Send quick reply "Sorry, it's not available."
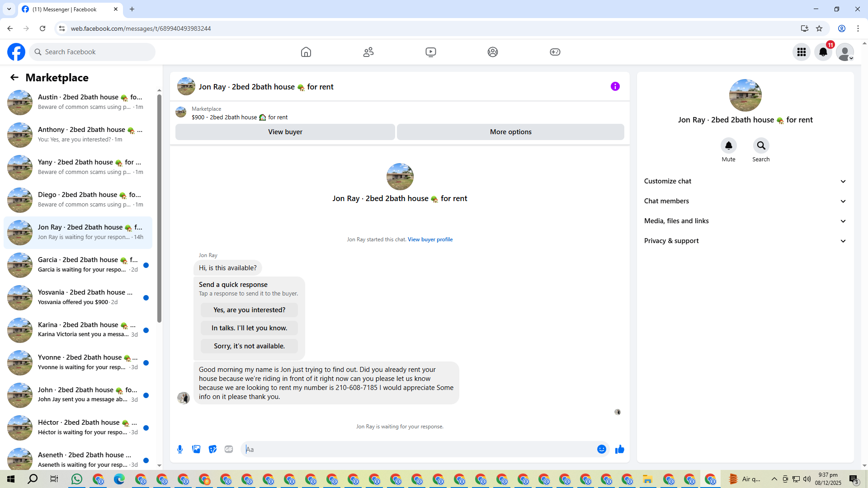This screenshot has height=488, width=868. coord(250,346)
